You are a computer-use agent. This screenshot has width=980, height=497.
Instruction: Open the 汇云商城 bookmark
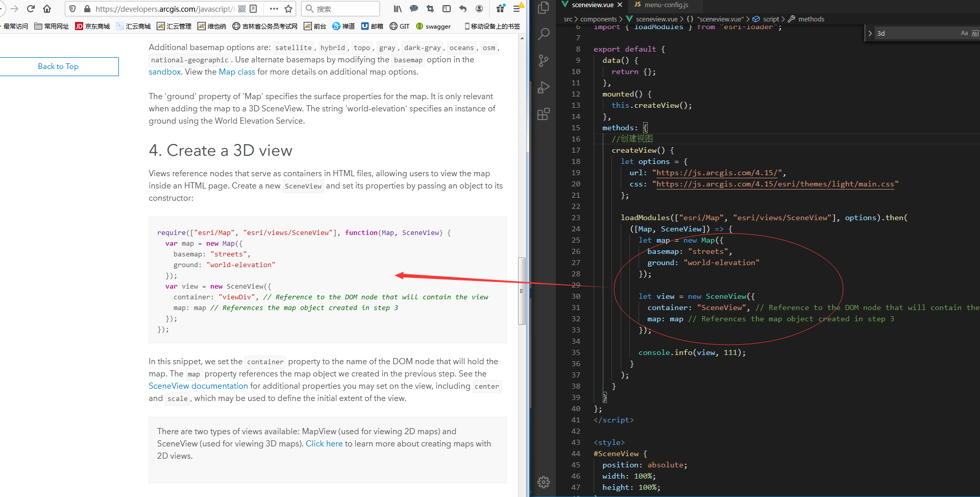pos(133,26)
